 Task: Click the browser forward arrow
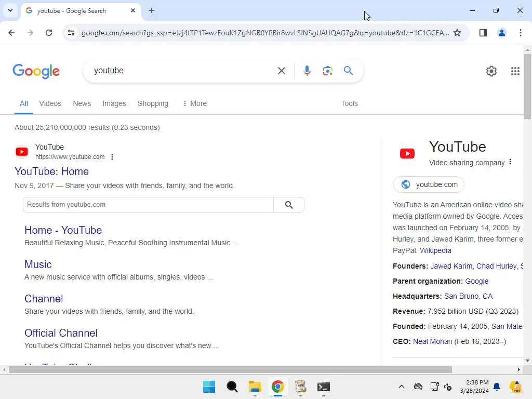coord(30,33)
